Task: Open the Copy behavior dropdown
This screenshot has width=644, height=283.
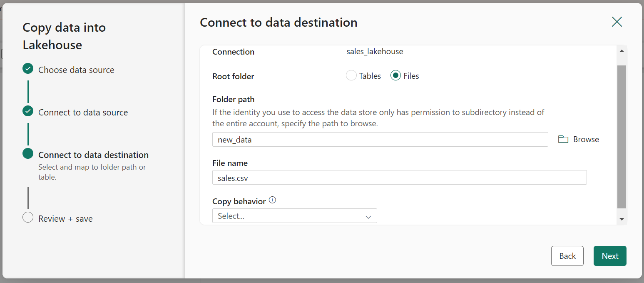Action: 294,215
